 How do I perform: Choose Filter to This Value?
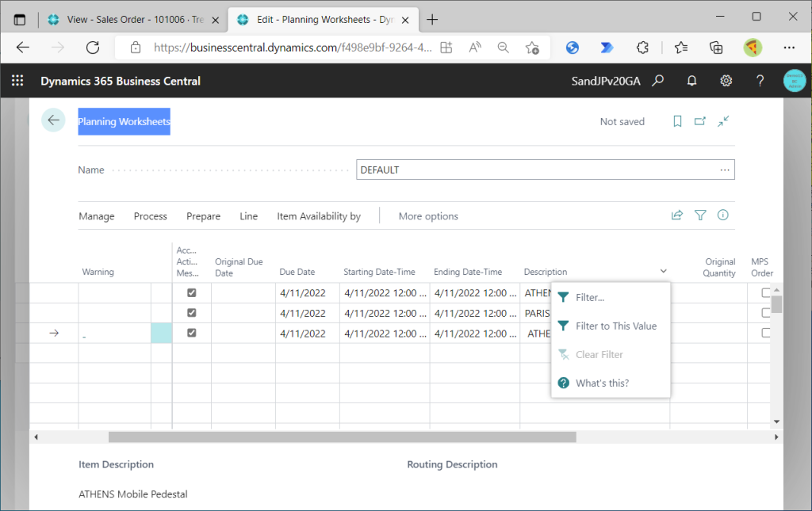coord(611,326)
